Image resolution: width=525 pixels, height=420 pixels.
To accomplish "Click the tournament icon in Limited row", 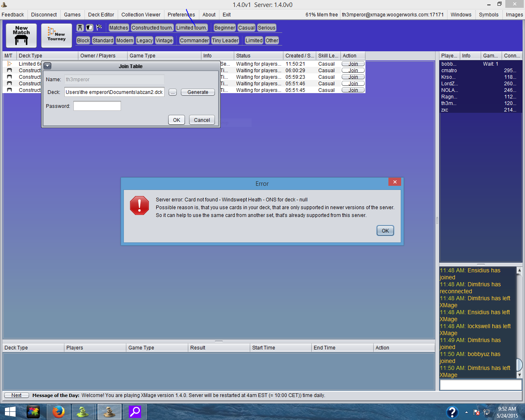I will tap(9, 64).
